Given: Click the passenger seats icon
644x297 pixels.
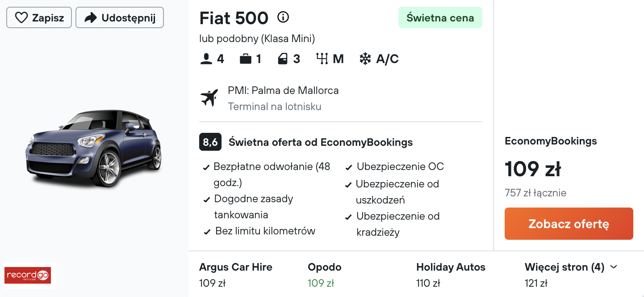Looking at the screenshot, I should [206, 59].
